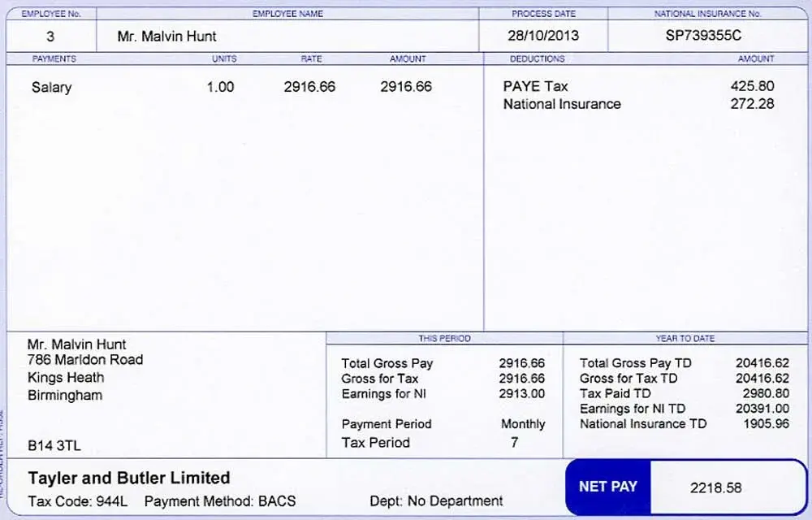
Task: Click National Insurance TD value 1905.96
Action: click(767, 423)
